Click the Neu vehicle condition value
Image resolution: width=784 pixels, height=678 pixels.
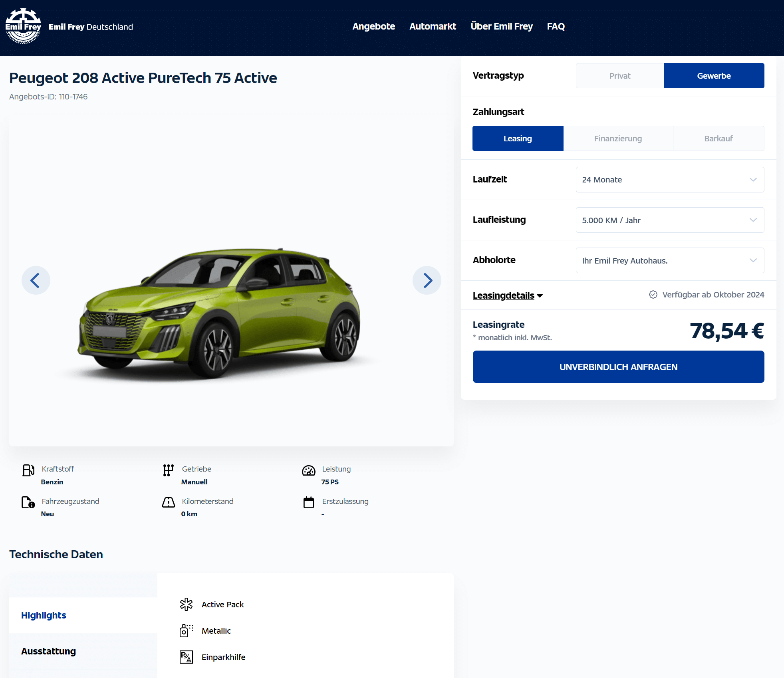tap(48, 514)
